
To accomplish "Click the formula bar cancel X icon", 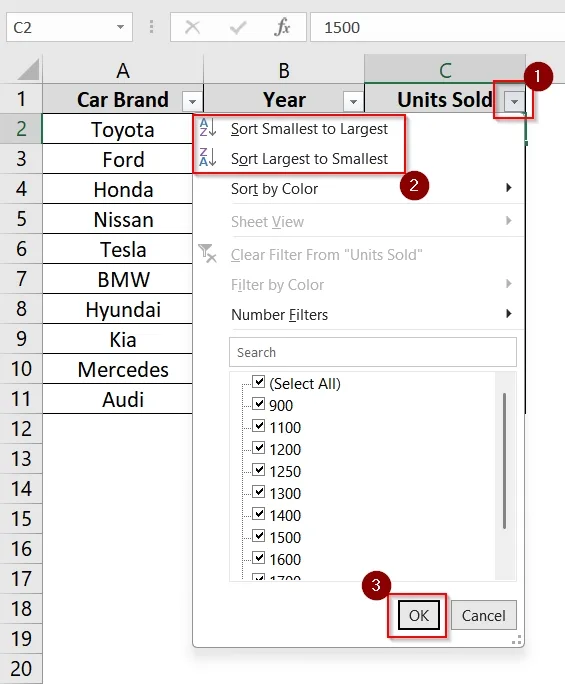I will 192,27.
